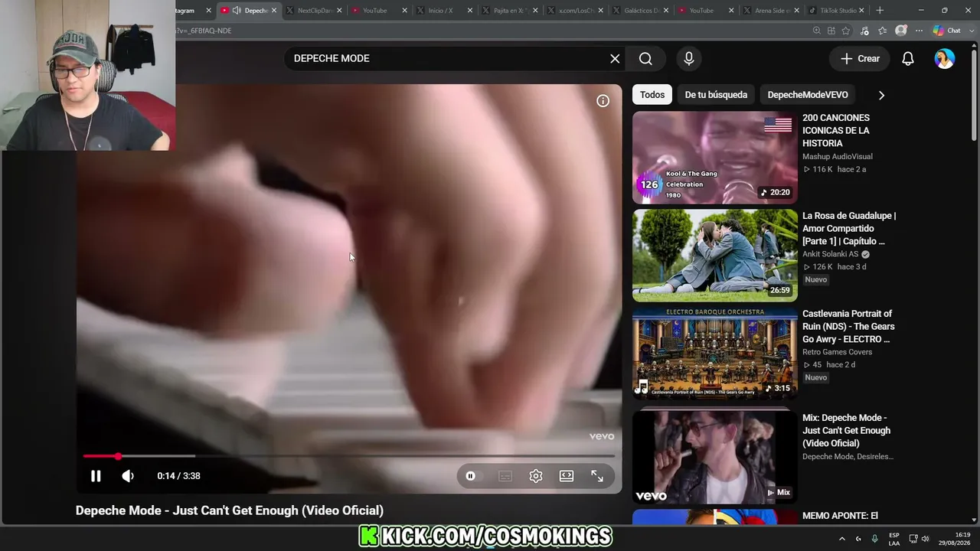Visit the Ankit Solanki AS channel
Viewport: 980px width, 551px height.
pyautogui.click(x=831, y=254)
